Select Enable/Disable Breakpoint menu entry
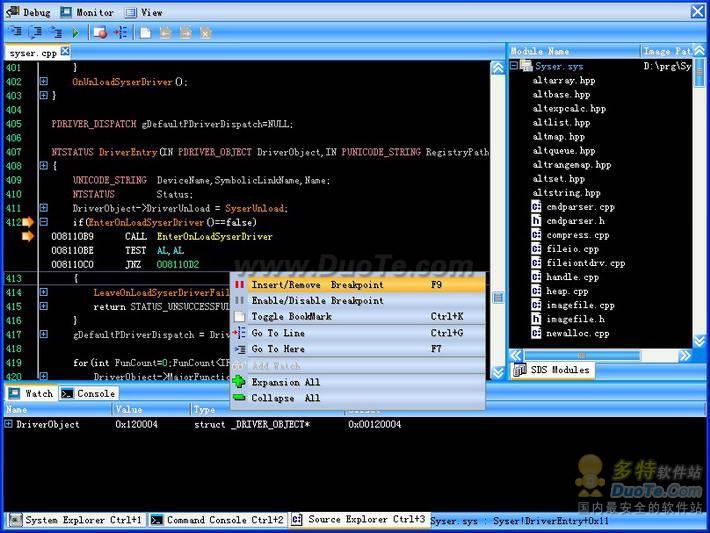 317,301
